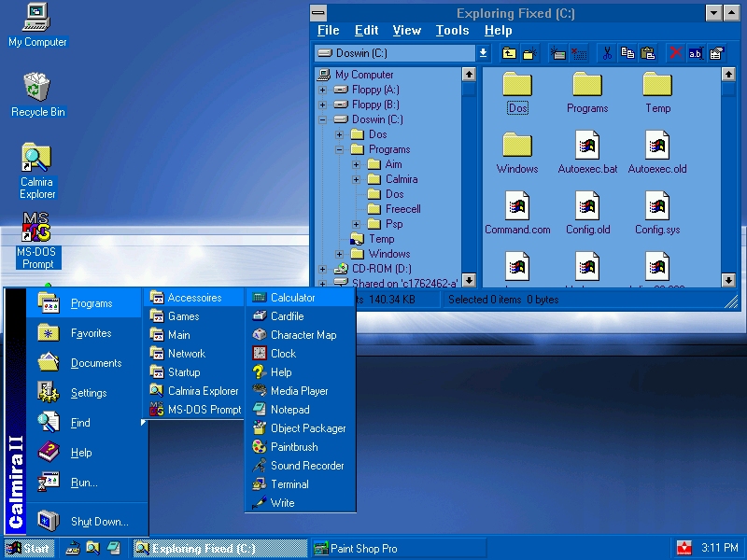The image size is (747, 560).
Task: Click the Cut scissors icon in Explorer toolbar
Action: 606,53
